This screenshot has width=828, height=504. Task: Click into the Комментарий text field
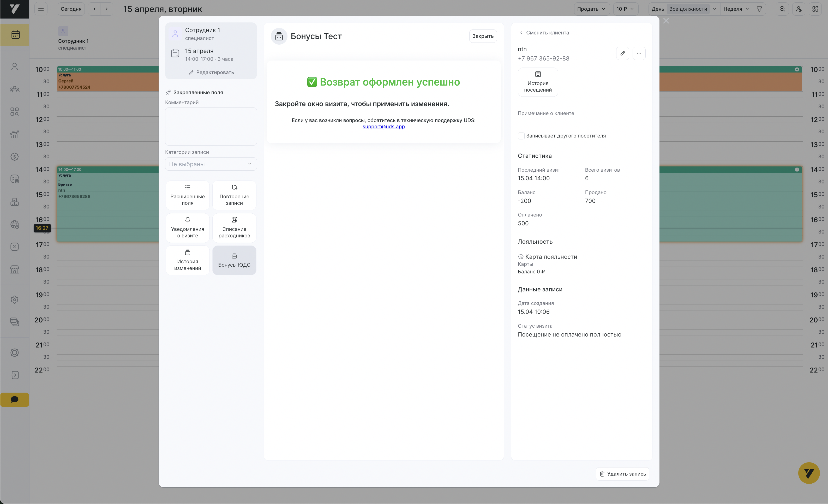click(211, 126)
